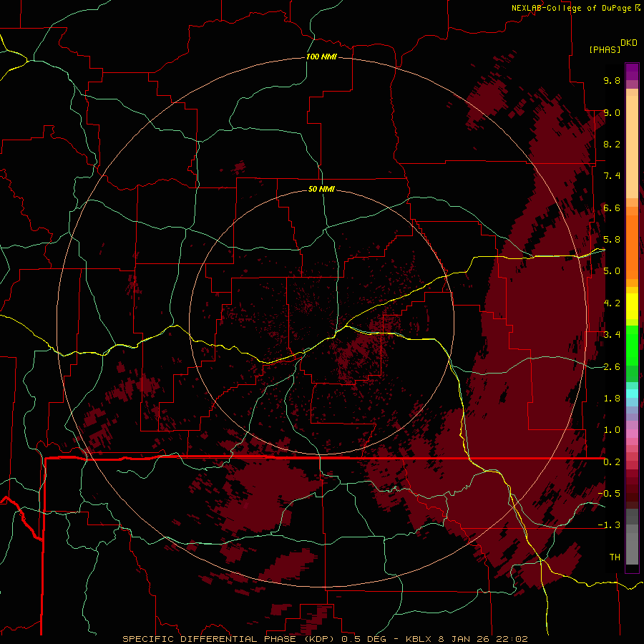Click the 3.4 scale label
Image resolution: width=644 pixels, height=644 pixels.
point(612,335)
